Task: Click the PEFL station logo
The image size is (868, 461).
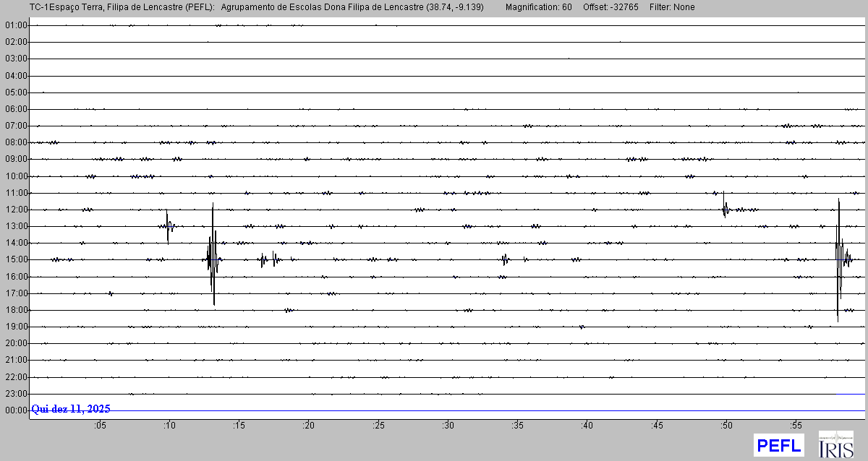Action: 778,444
